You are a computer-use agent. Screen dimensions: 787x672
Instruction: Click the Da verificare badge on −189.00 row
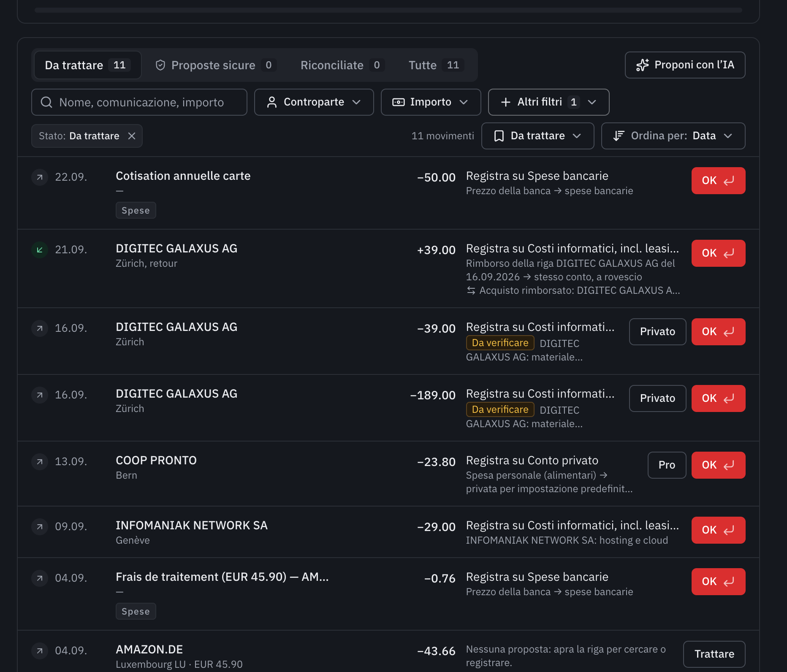tap(500, 409)
